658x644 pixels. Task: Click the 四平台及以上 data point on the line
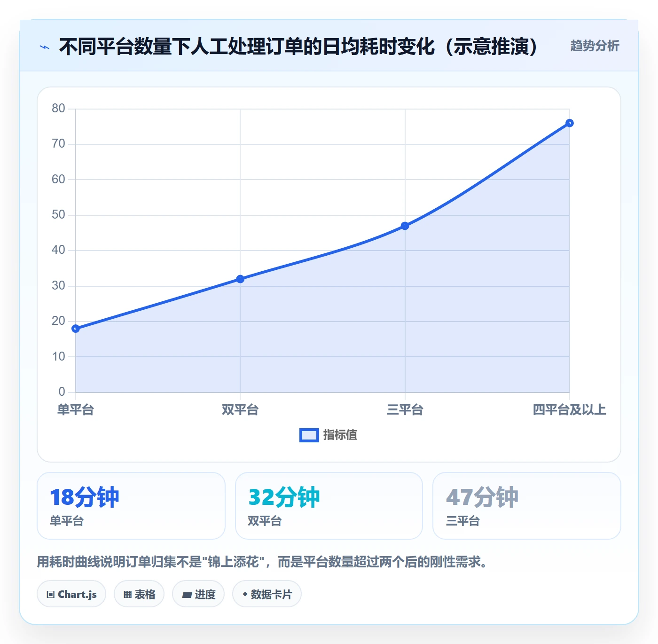(x=569, y=123)
